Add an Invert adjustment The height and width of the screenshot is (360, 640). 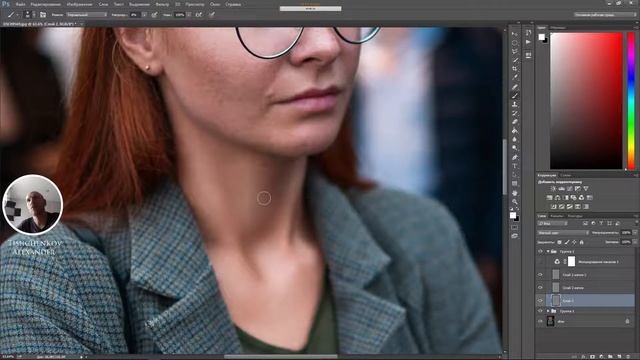[554, 207]
